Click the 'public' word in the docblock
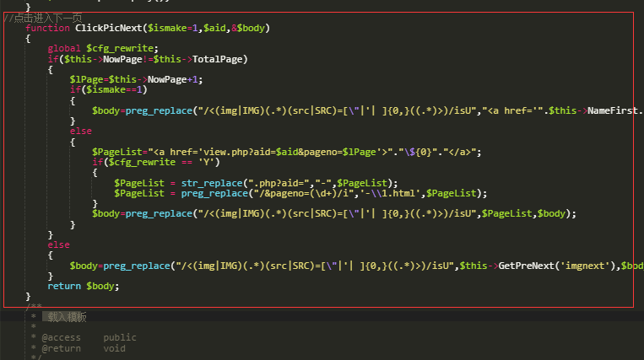This screenshot has height=360, width=644. point(120,337)
